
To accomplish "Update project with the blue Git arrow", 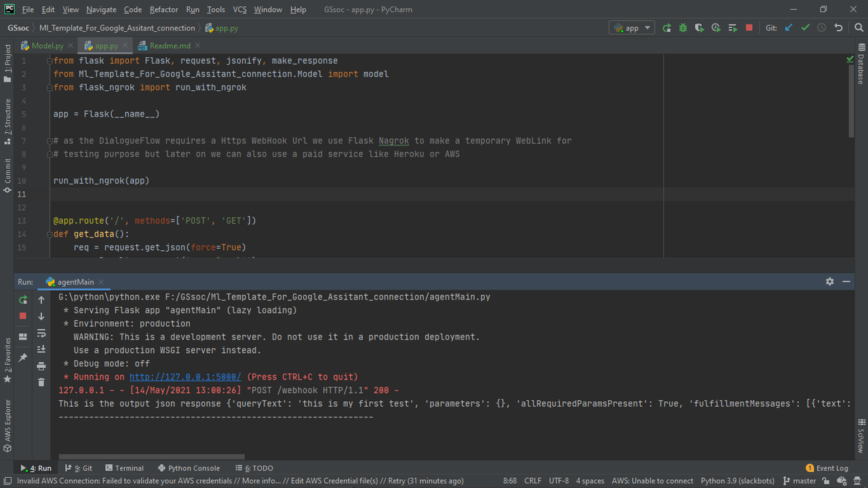I will click(x=788, y=28).
